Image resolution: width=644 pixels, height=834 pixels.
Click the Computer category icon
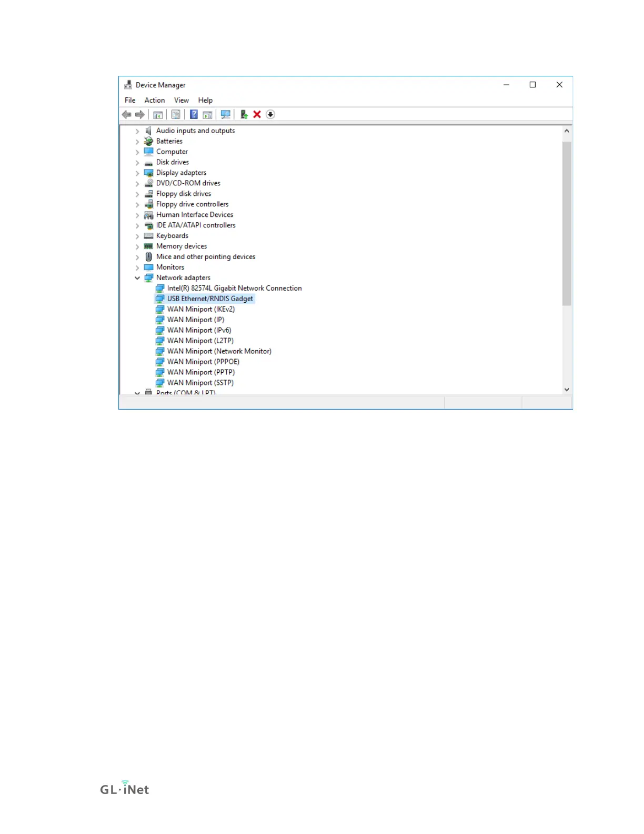149,152
